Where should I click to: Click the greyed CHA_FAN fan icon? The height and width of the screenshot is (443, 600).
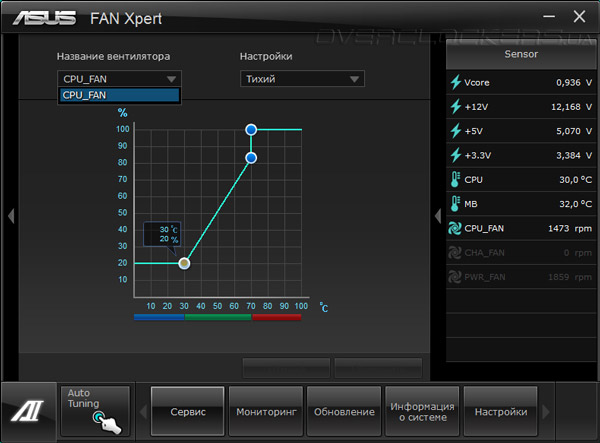tap(455, 252)
